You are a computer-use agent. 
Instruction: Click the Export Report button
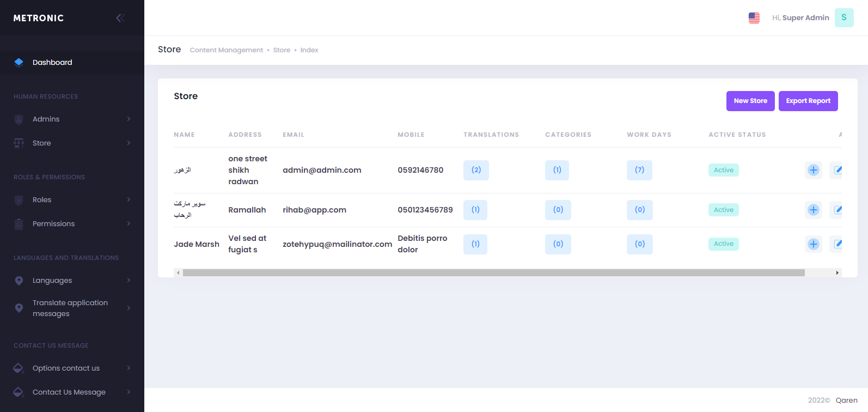(x=808, y=101)
